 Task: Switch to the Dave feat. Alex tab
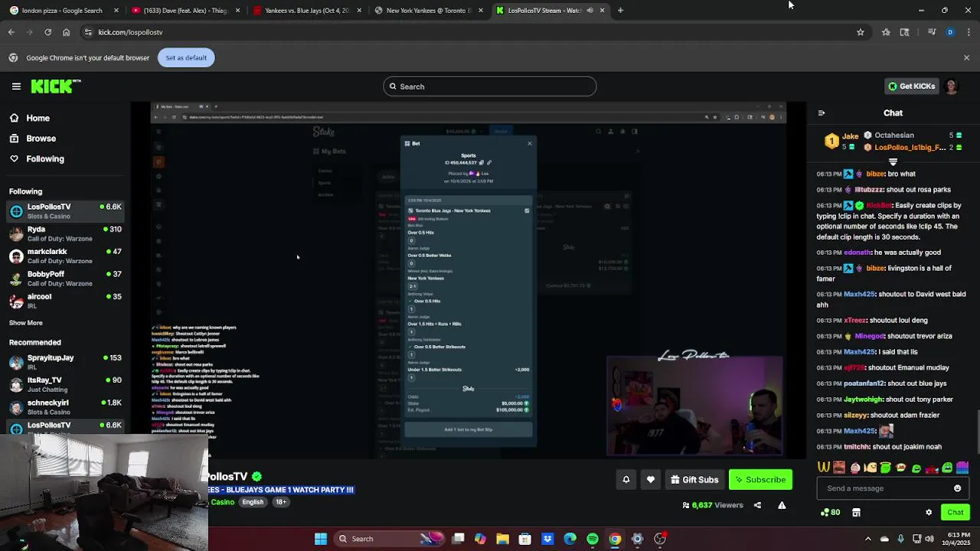click(x=186, y=11)
